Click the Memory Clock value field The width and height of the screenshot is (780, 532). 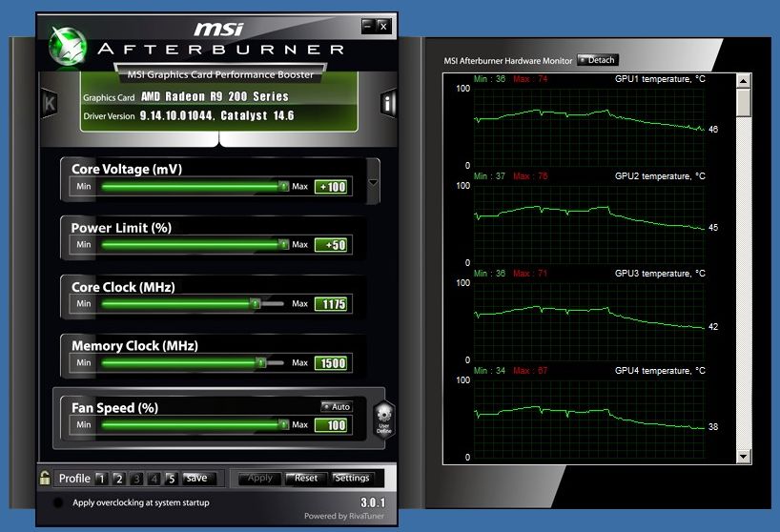(333, 363)
